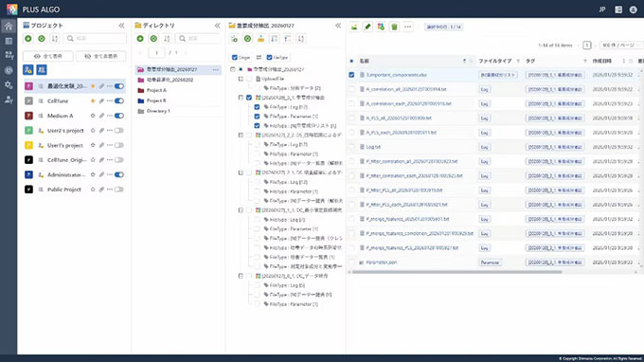This screenshot has width=644, height=362.
Task: Open the Log.txt file link
Action: pos(373,147)
